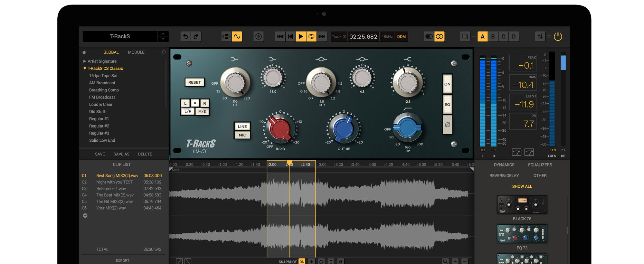Click the red IN dB knob

(x=280, y=128)
